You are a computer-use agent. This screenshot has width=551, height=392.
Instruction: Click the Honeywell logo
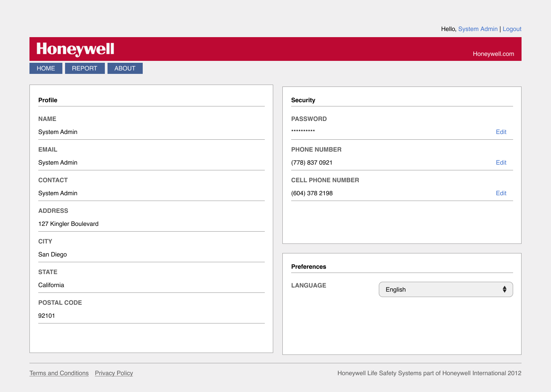coord(75,49)
